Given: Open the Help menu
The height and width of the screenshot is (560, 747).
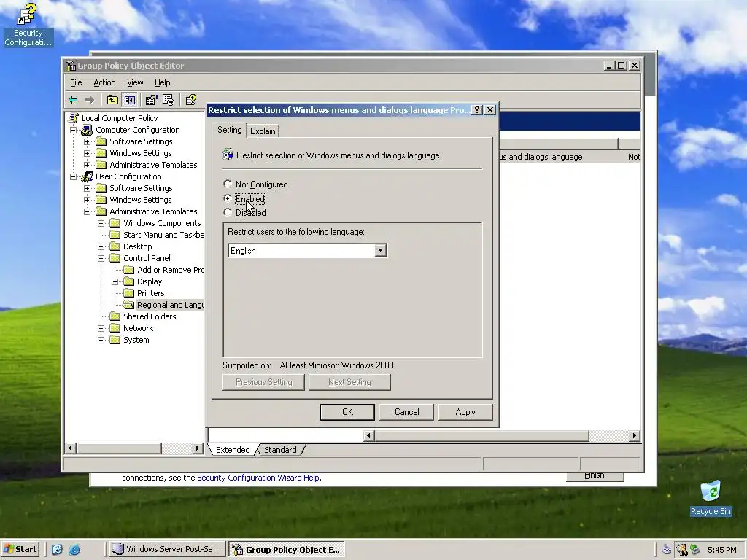Looking at the screenshot, I should [163, 82].
